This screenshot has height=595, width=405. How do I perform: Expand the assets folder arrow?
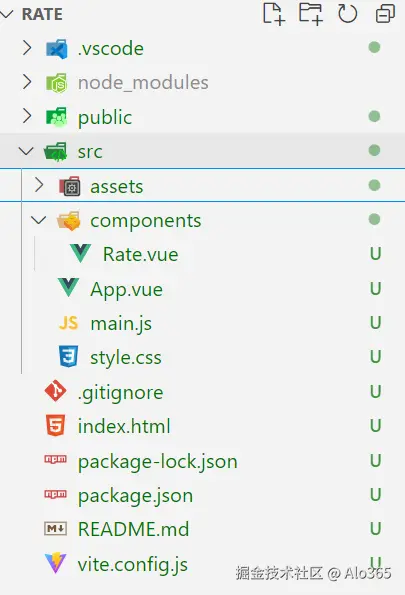[x=39, y=186]
